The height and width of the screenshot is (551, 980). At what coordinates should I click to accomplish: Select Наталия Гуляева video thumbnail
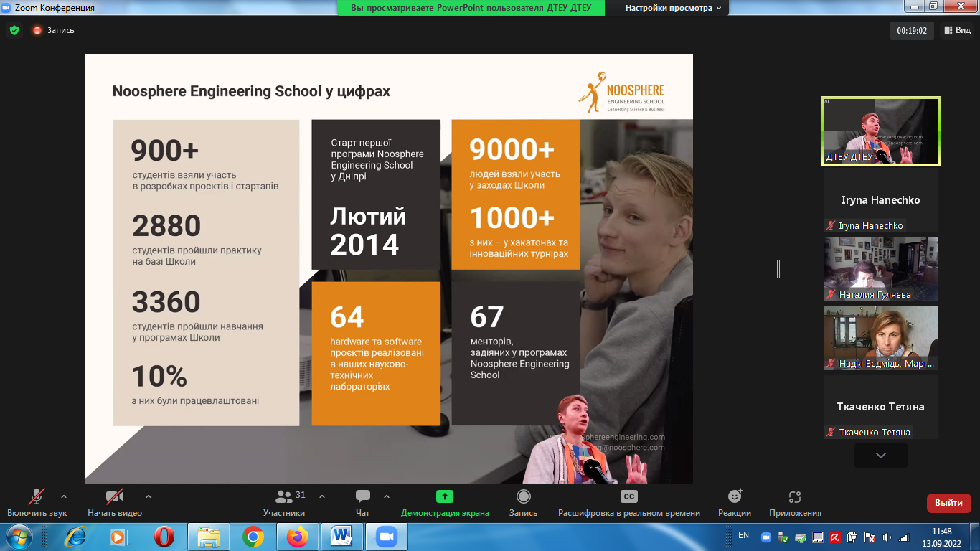tap(881, 269)
